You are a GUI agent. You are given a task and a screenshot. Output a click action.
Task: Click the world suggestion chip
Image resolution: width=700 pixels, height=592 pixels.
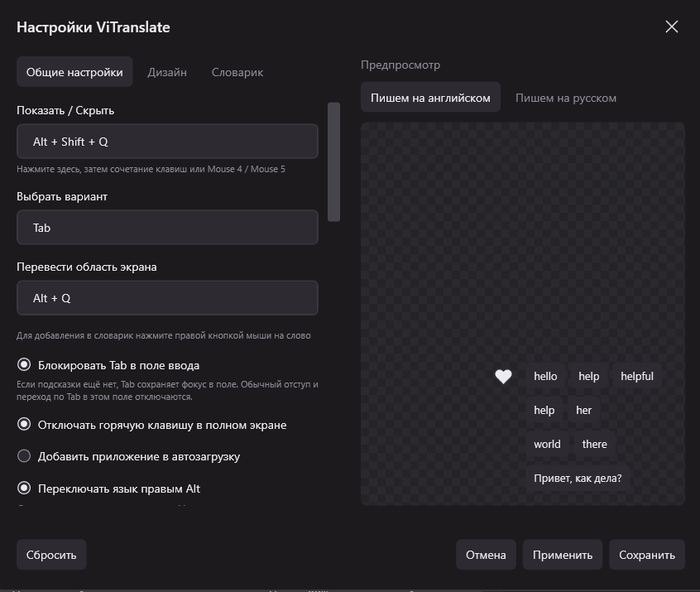tap(547, 444)
